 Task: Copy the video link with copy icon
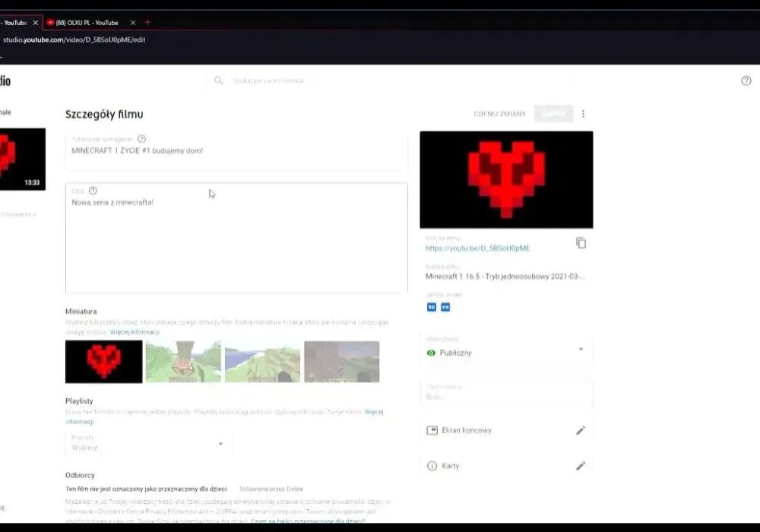(581, 242)
